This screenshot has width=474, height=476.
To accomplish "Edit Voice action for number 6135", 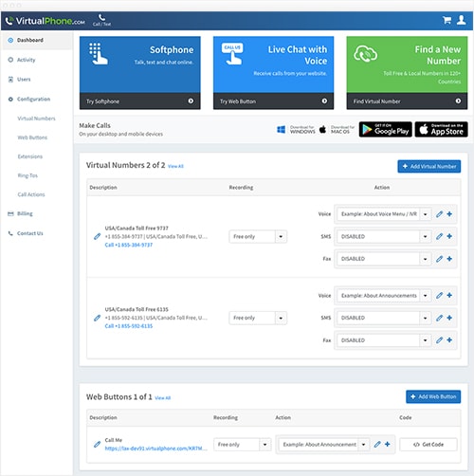I will [x=439, y=295].
